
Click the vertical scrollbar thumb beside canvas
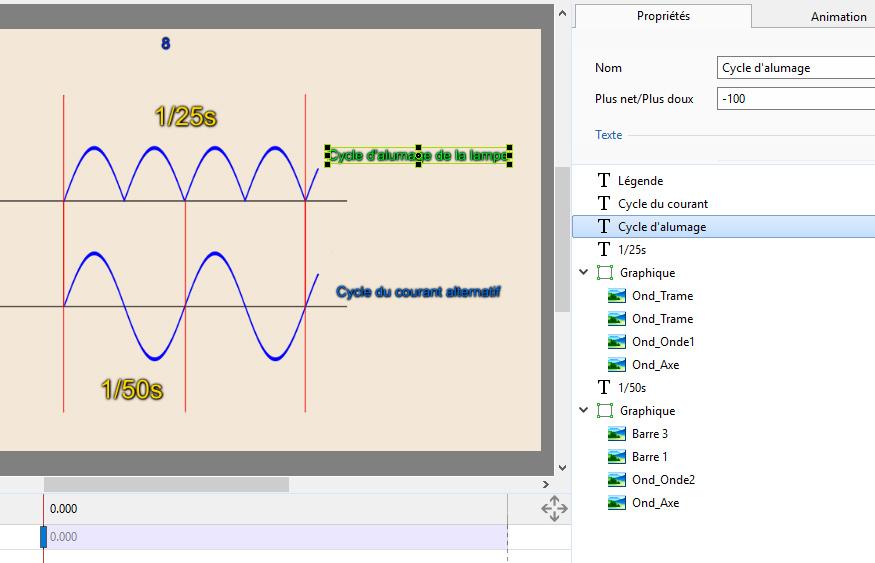pyautogui.click(x=562, y=239)
